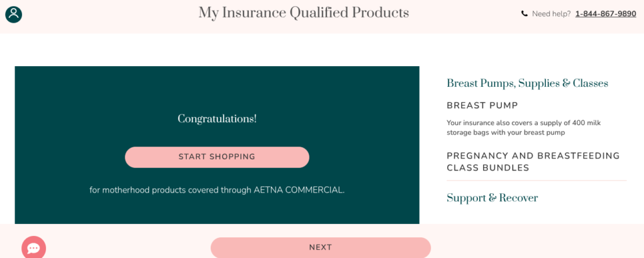Click the NEXT button
Image resolution: width=644 pixels, height=258 pixels.
(x=321, y=247)
